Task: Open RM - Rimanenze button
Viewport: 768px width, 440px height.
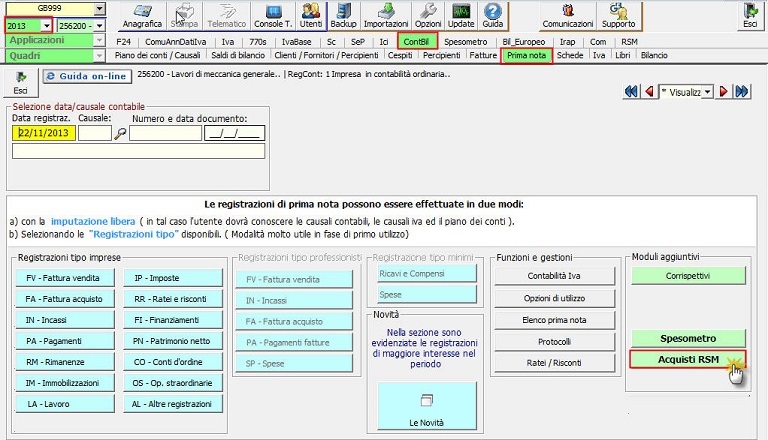Action: tap(65, 362)
